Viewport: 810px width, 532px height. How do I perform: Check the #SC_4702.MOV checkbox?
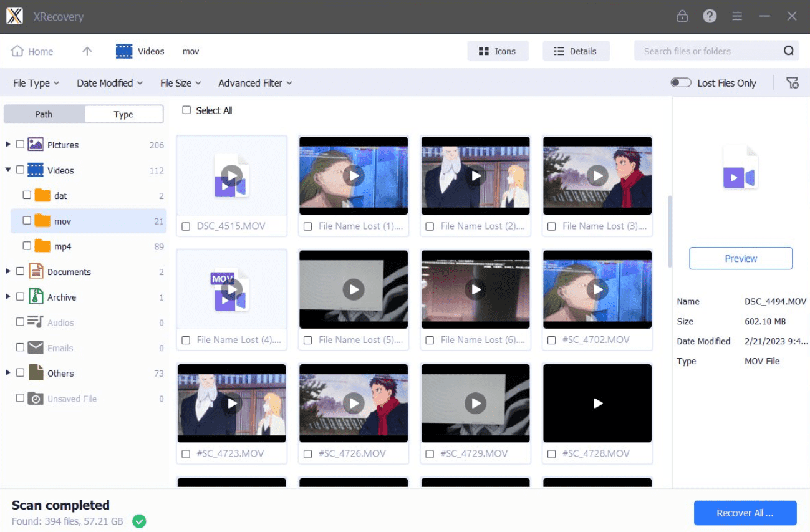pos(552,341)
